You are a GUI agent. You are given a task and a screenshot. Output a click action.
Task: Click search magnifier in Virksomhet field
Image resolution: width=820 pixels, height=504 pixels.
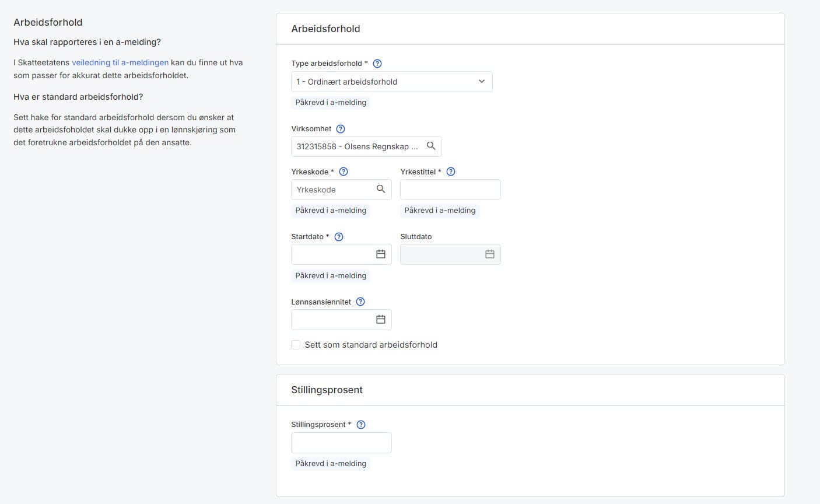pyautogui.click(x=431, y=146)
